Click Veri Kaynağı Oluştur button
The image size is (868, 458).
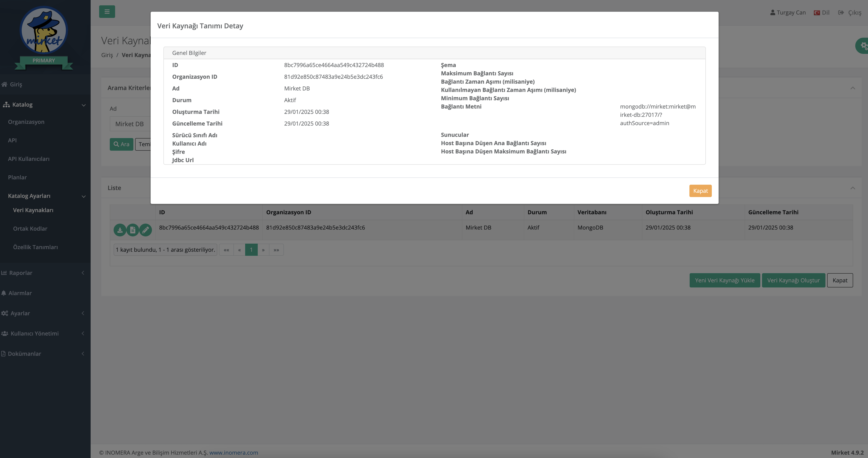(793, 280)
